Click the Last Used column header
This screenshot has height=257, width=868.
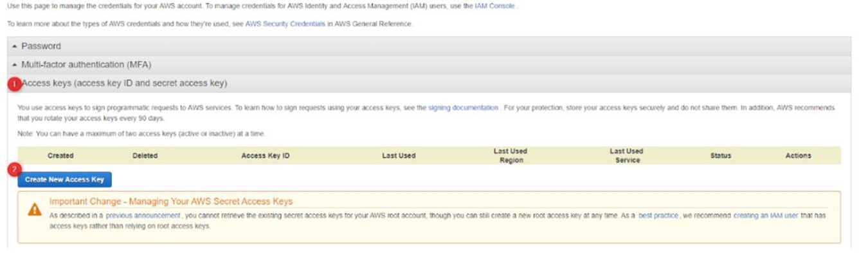(x=399, y=156)
